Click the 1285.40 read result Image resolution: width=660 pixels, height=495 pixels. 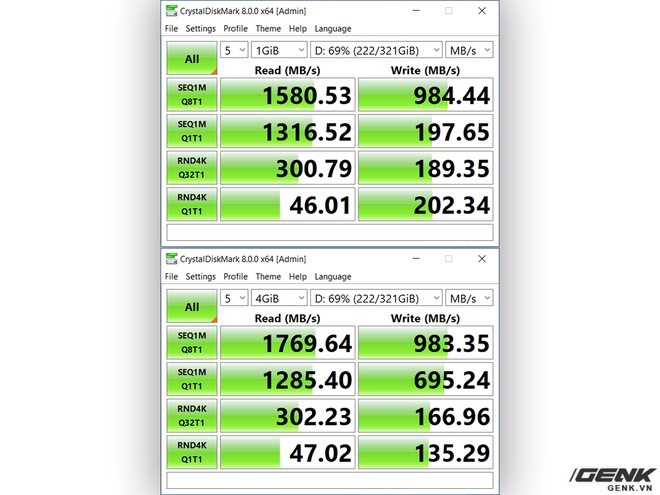pos(288,379)
